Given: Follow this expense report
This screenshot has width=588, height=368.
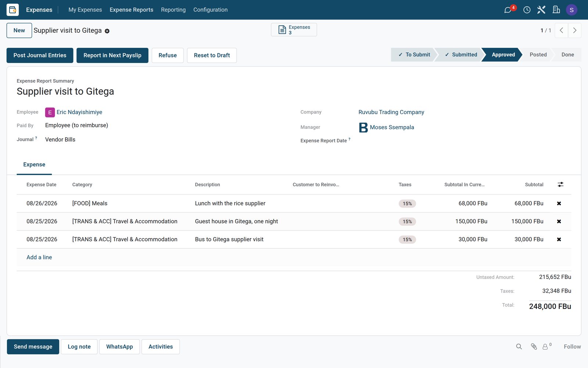Looking at the screenshot, I should (572, 347).
